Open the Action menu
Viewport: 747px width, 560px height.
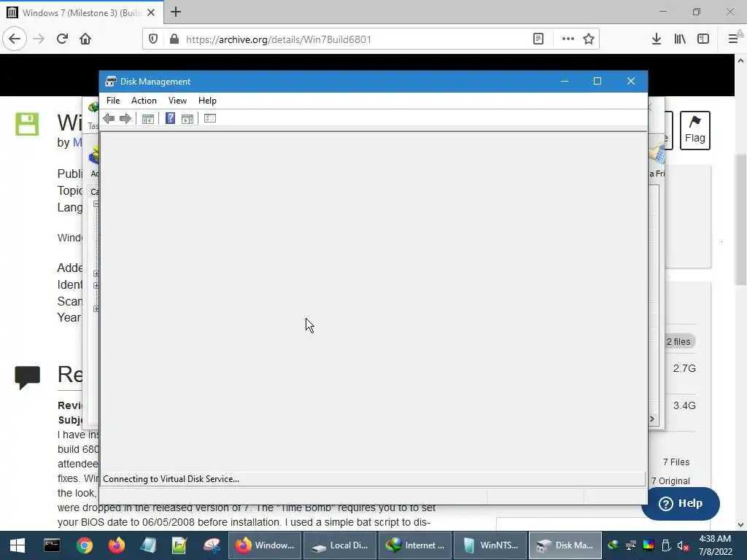tap(144, 101)
